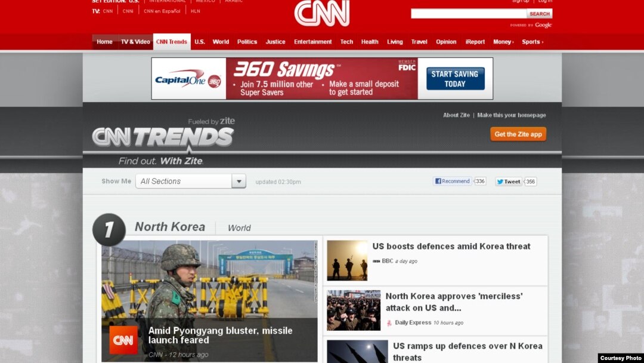Open the All Sections dropdown
This screenshot has height=363, width=644.
click(191, 181)
